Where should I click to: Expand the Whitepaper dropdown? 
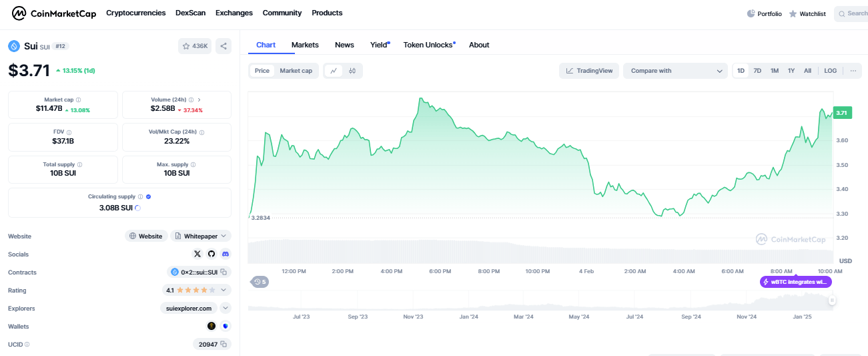pos(201,236)
